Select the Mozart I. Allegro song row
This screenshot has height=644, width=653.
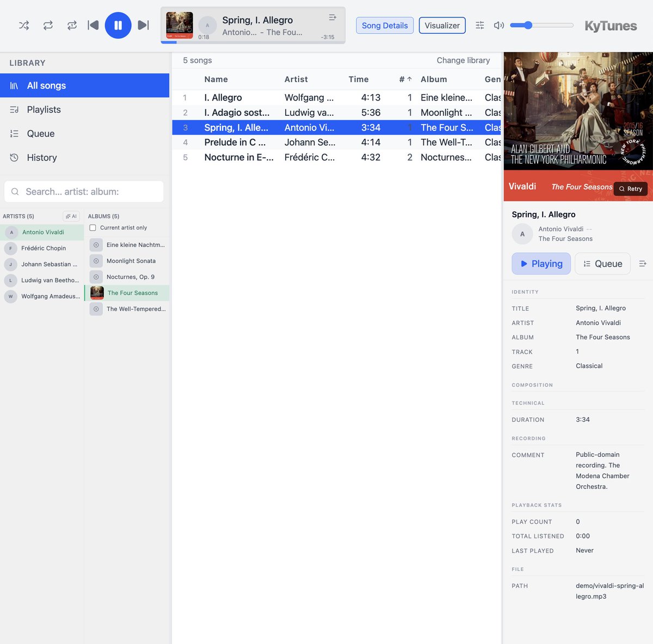336,97
